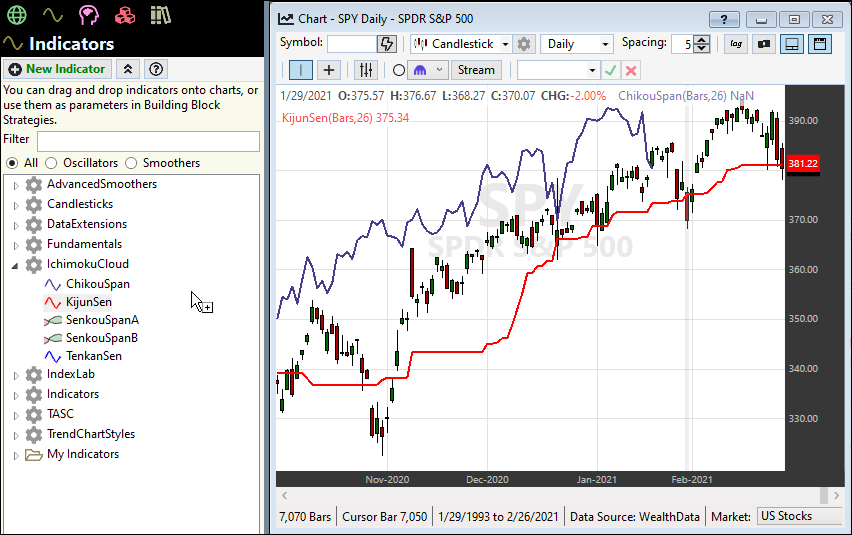Click the indicator Filter text box

point(148,141)
